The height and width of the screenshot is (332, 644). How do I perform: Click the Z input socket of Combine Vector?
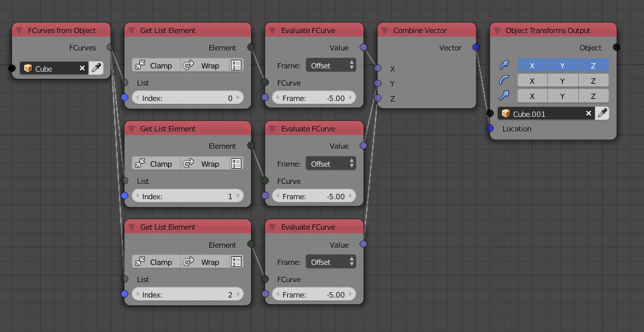click(x=378, y=98)
